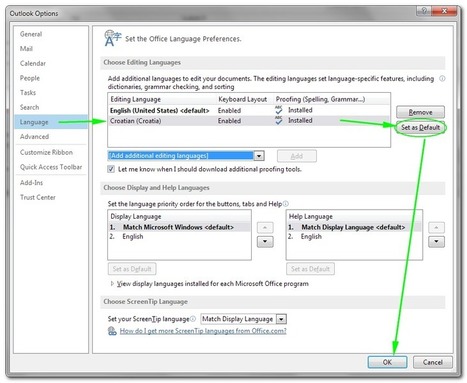Open the ScreenTip language dropdown
This screenshot has height=383, width=467.
282,319
